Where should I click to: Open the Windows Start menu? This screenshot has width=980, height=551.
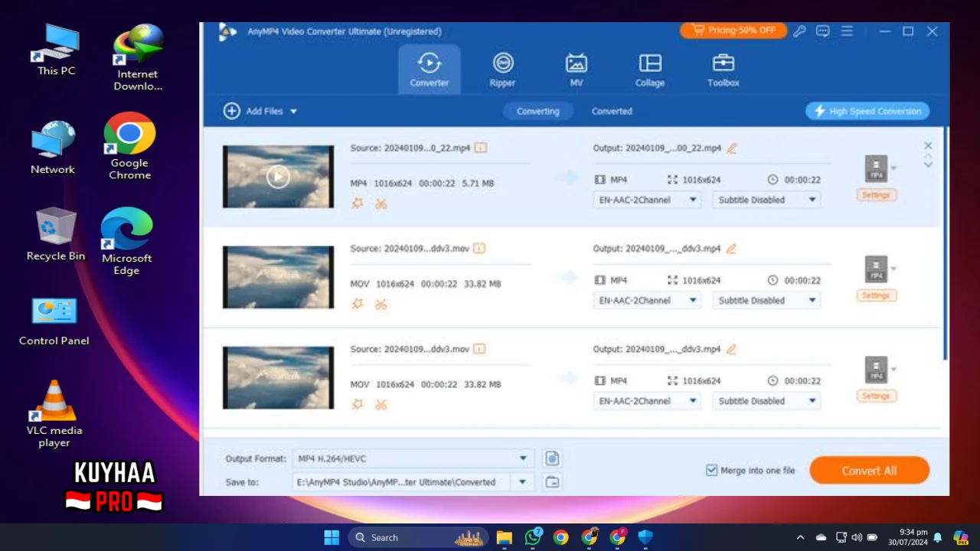(x=332, y=537)
